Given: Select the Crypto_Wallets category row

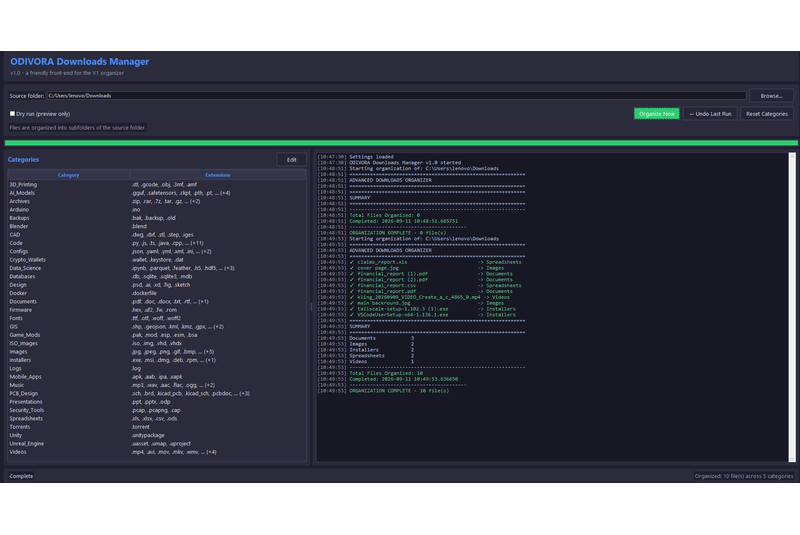Looking at the screenshot, I should (x=157, y=260).
